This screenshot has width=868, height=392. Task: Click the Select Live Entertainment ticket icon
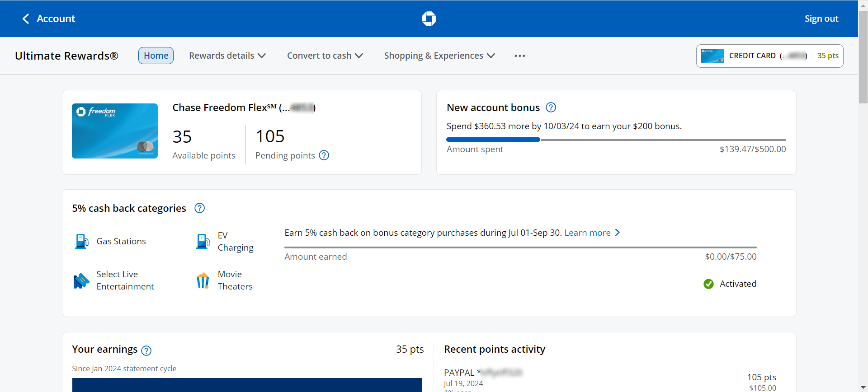point(81,280)
